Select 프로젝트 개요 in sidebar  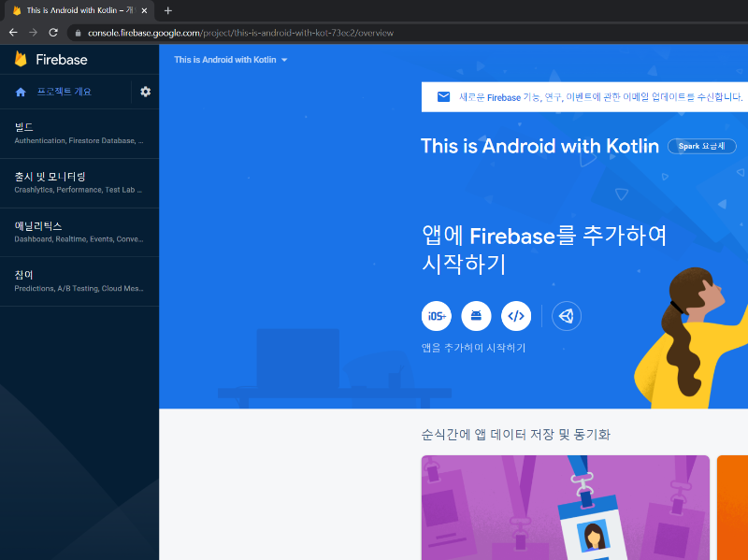tap(65, 92)
